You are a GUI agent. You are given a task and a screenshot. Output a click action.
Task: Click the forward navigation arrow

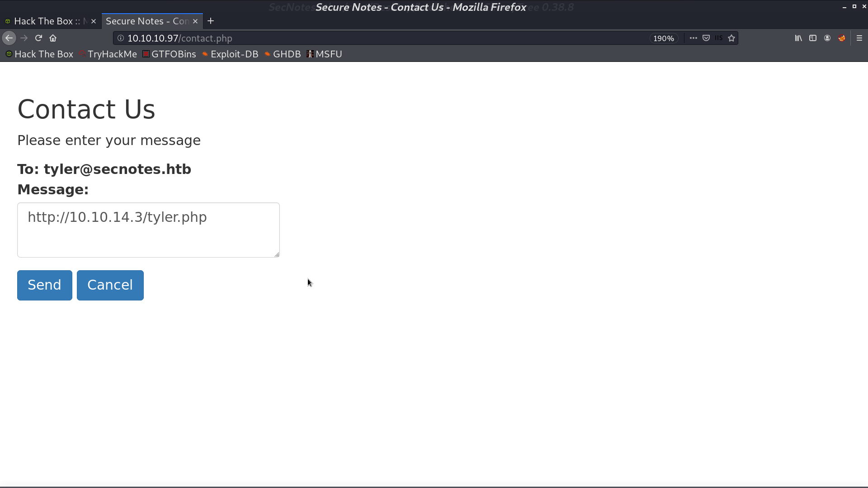[24, 38]
